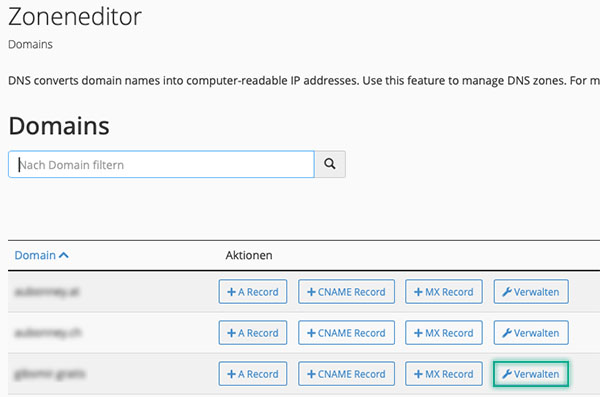600x397 pixels.
Task: Click wrench icon in second row Verwalten
Action: [507, 333]
